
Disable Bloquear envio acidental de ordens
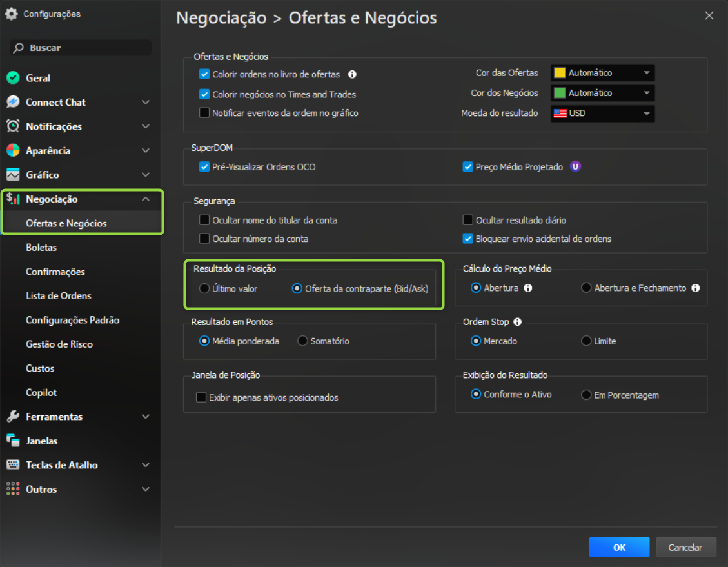tap(468, 239)
